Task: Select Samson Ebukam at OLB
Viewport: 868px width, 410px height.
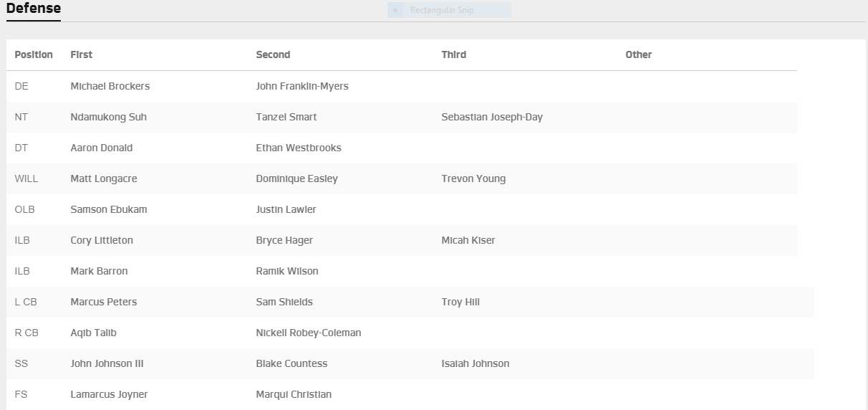Action: (x=103, y=209)
